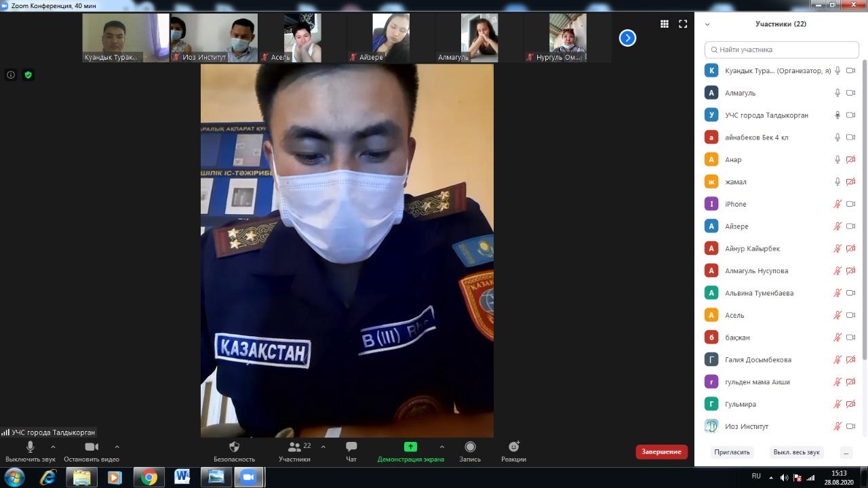Screen dimensions: 868x488
Task: Collapse participants panel header chevron
Action: [x=707, y=24]
